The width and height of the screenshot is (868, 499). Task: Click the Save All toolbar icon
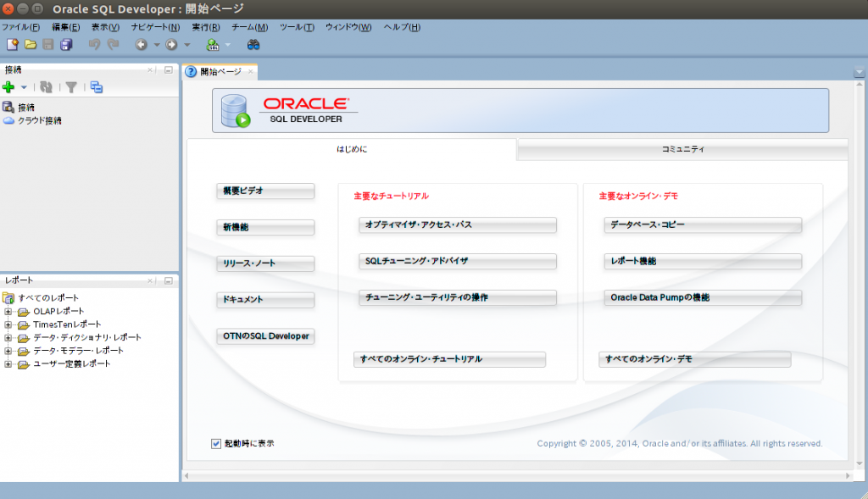[x=66, y=45]
